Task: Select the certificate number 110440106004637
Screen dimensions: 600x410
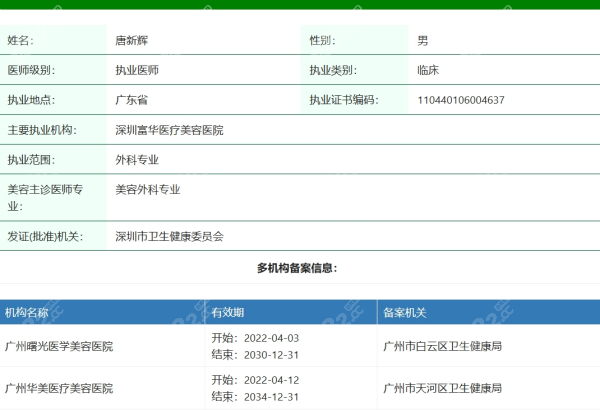Action: click(x=460, y=100)
